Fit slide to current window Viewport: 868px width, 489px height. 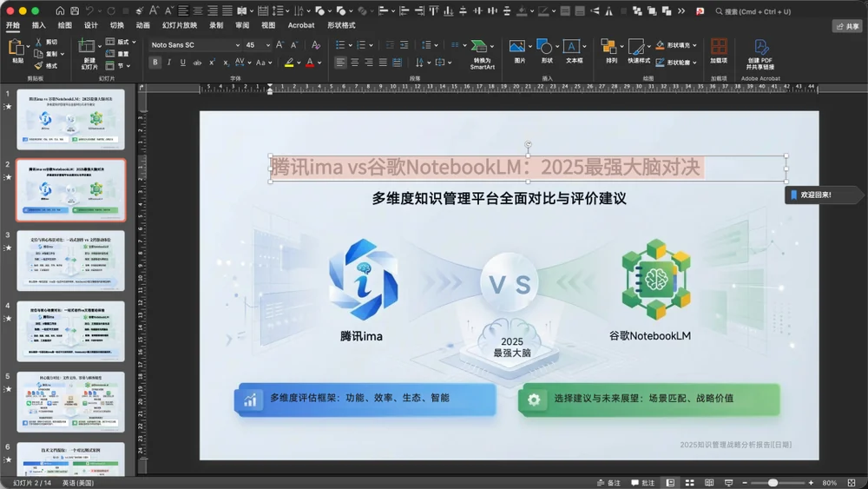click(852, 483)
